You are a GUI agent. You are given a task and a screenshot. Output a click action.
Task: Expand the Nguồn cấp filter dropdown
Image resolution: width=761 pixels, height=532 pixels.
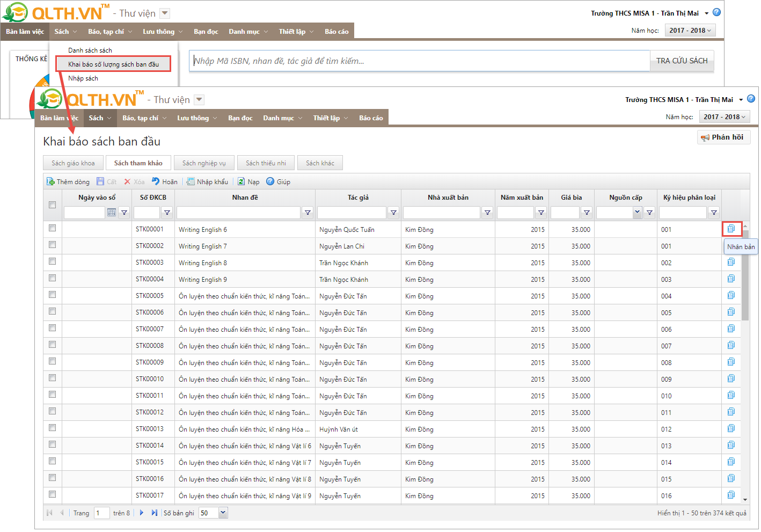[637, 213]
